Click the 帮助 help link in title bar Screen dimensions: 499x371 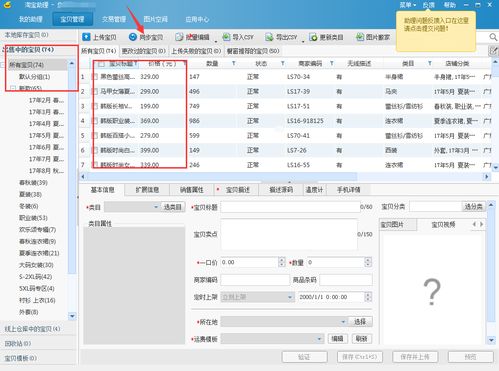point(450,5)
